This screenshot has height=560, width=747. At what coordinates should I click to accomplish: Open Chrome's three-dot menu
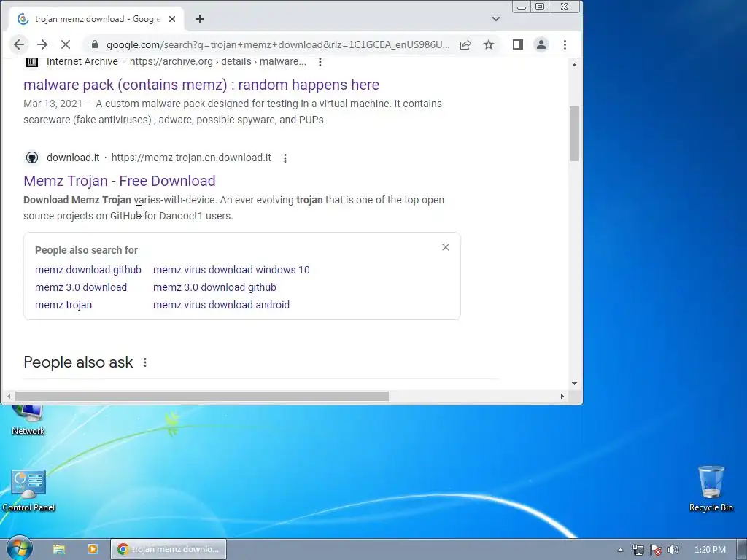click(x=565, y=44)
